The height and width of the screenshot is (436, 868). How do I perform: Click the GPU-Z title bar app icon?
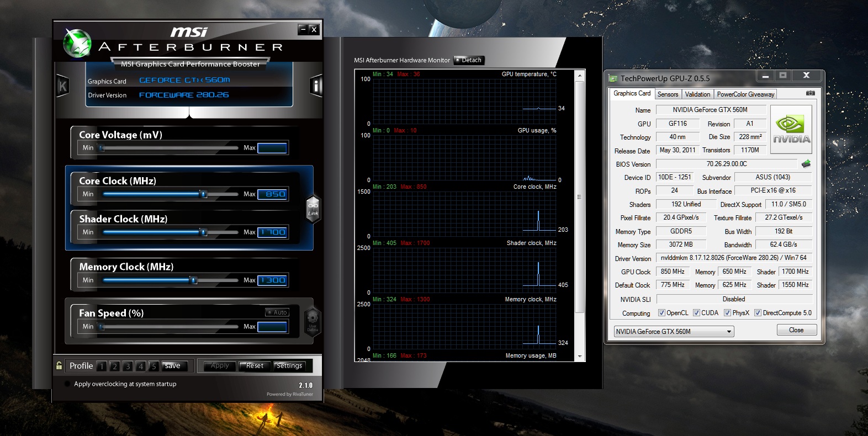(x=613, y=78)
